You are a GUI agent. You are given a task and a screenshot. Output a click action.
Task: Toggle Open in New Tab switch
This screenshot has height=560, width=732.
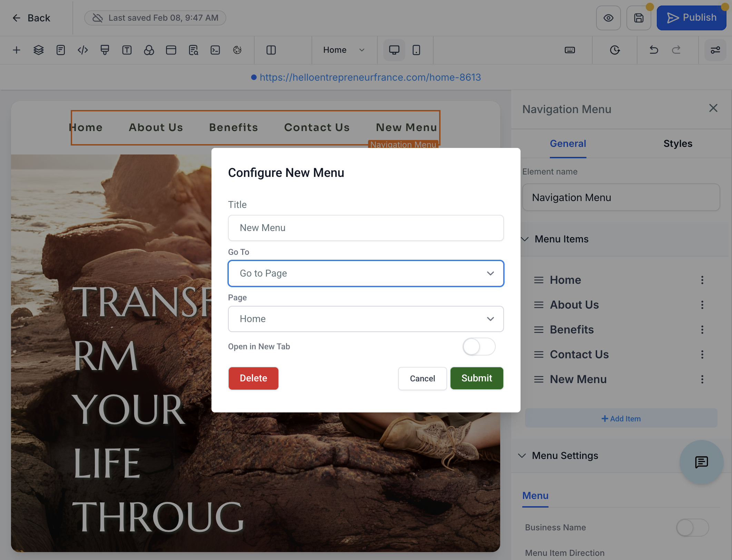tap(479, 347)
